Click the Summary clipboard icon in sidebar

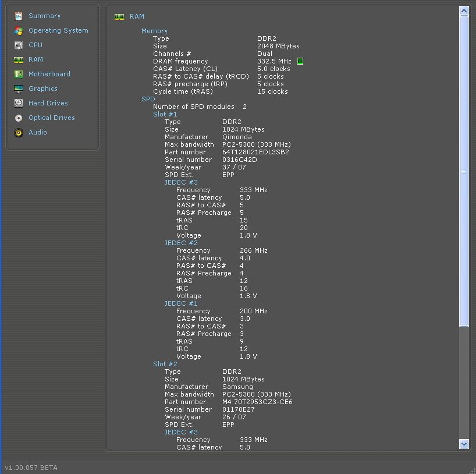tap(19, 16)
